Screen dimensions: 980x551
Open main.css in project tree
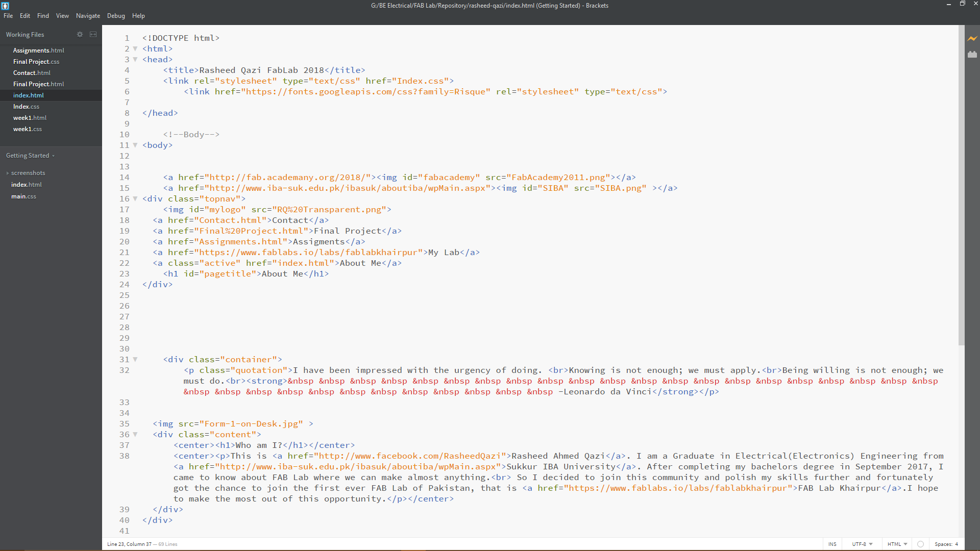[x=23, y=196]
